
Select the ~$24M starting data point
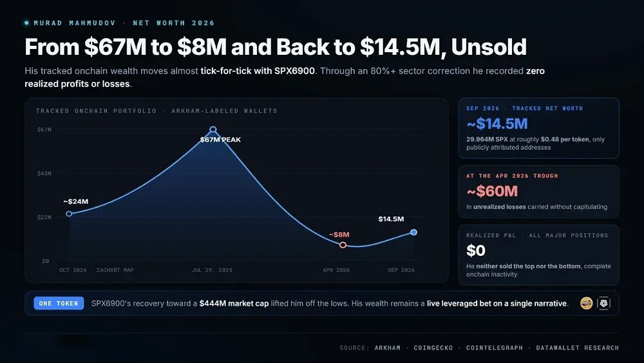click(69, 214)
